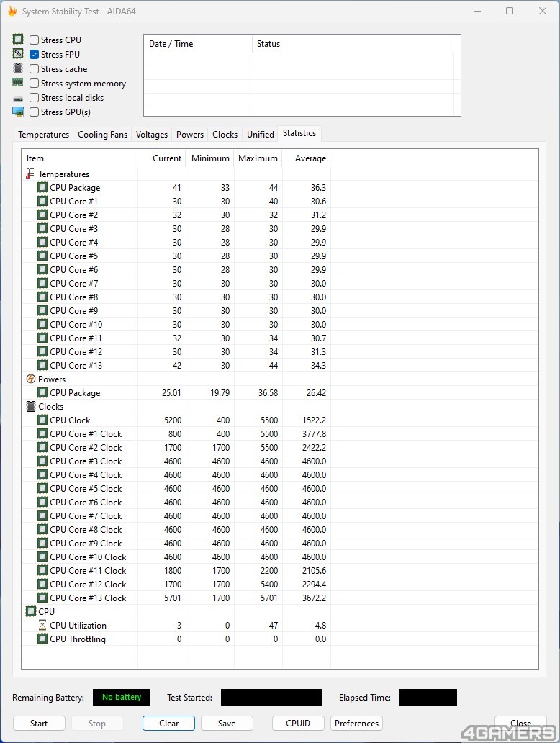Viewport: 560px width, 743px height.
Task: Click the icon beside CPU Package temperature row
Action: tap(42, 188)
